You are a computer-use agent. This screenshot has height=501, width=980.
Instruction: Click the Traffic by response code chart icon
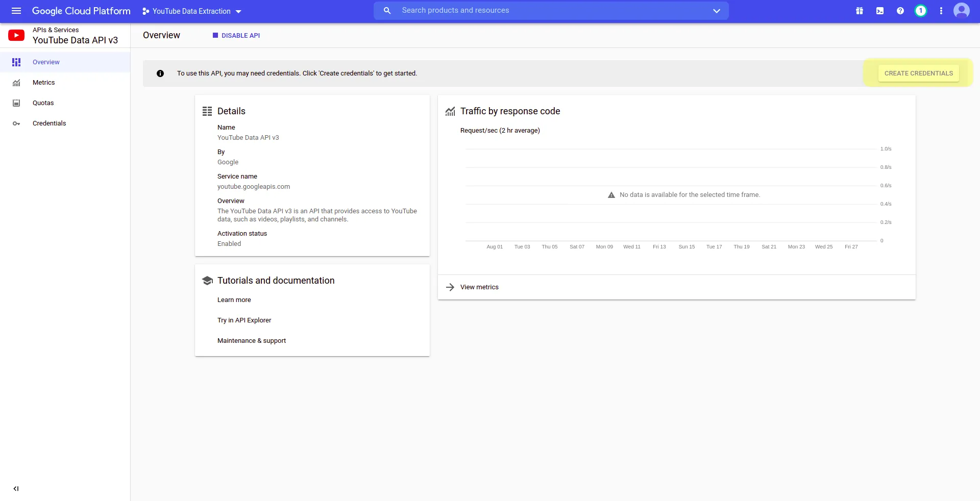pos(450,111)
